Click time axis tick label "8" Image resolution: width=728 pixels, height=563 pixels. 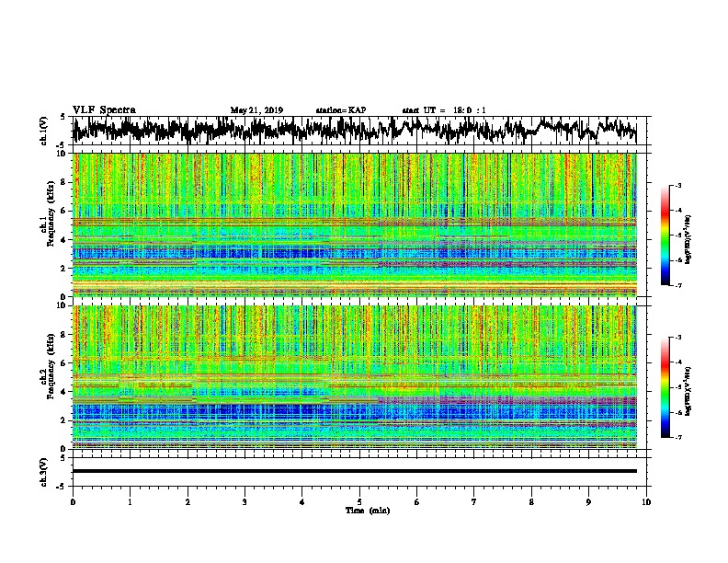[x=531, y=502]
